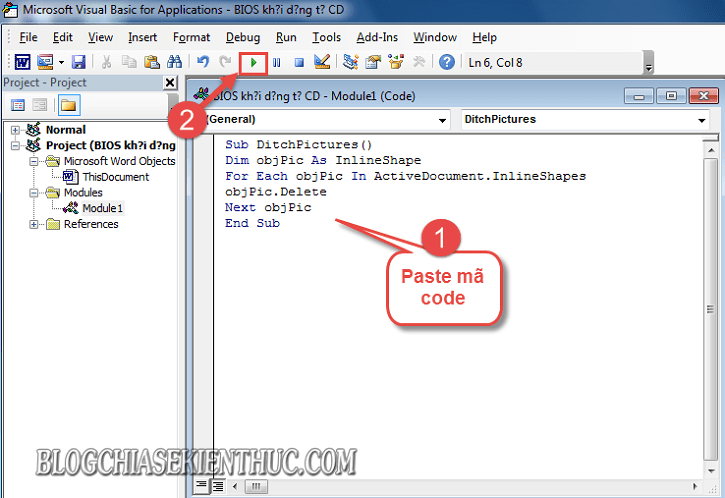This screenshot has width=725, height=498.
Task: Open the Run menu
Action: [286, 37]
